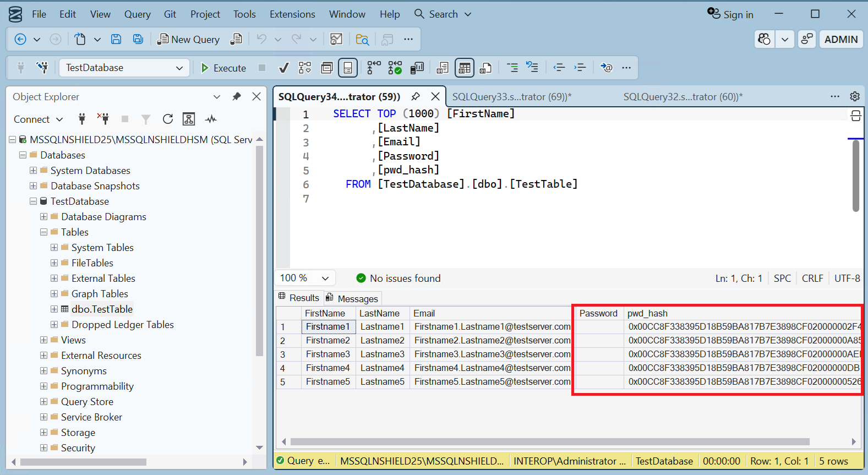The width and height of the screenshot is (868, 475).
Task: Increase line indent
Action: [x=580, y=68]
